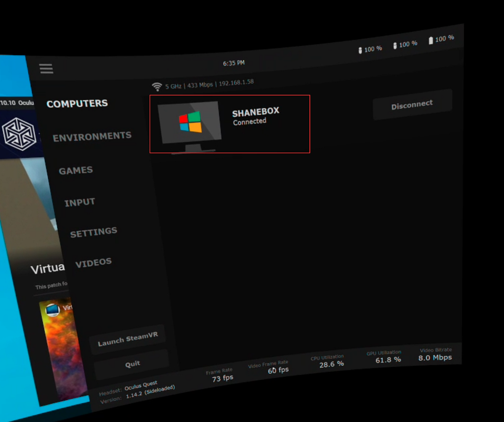The height and width of the screenshot is (422, 504).
Task: Click the left controller battery icon
Action: [x=360, y=50]
